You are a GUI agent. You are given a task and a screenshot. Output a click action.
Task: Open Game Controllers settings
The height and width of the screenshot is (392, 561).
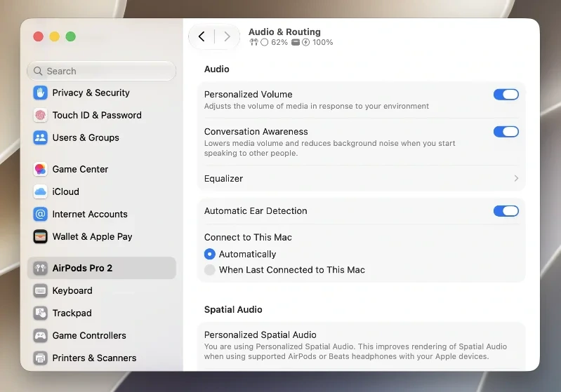pyautogui.click(x=102, y=335)
